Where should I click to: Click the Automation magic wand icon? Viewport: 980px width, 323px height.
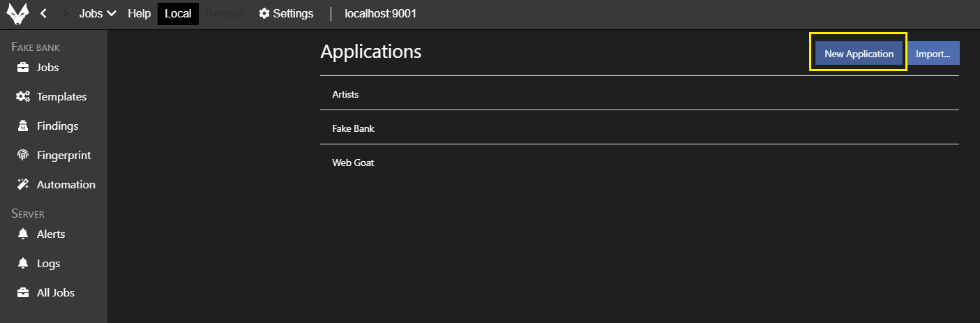coord(23,185)
